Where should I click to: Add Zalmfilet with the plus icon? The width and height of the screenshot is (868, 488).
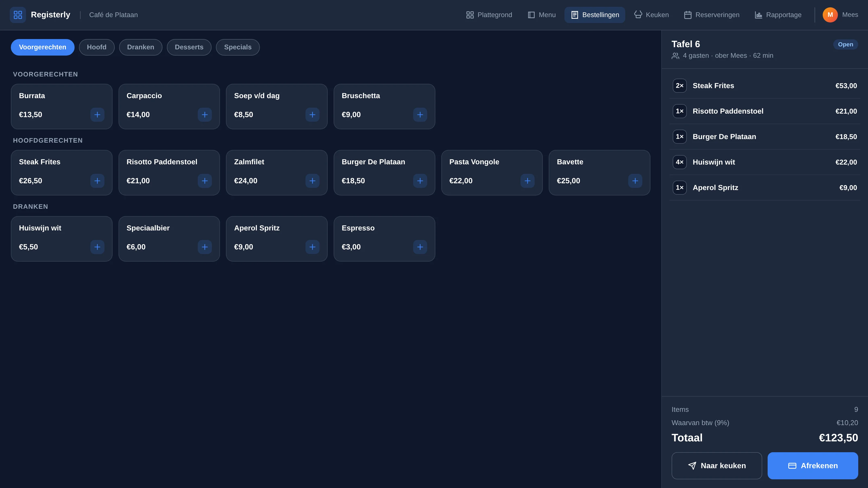pyautogui.click(x=312, y=181)
